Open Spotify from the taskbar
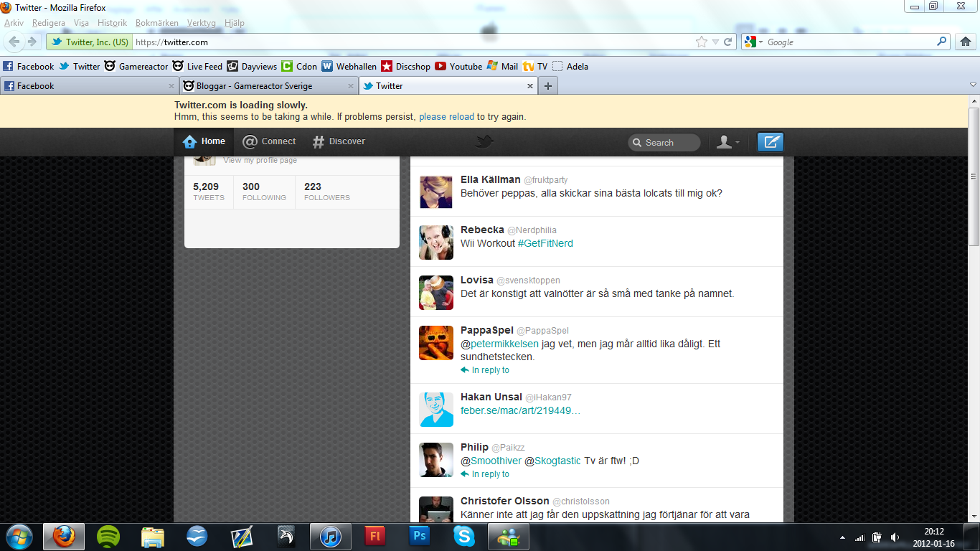 [x=108, y=536]
